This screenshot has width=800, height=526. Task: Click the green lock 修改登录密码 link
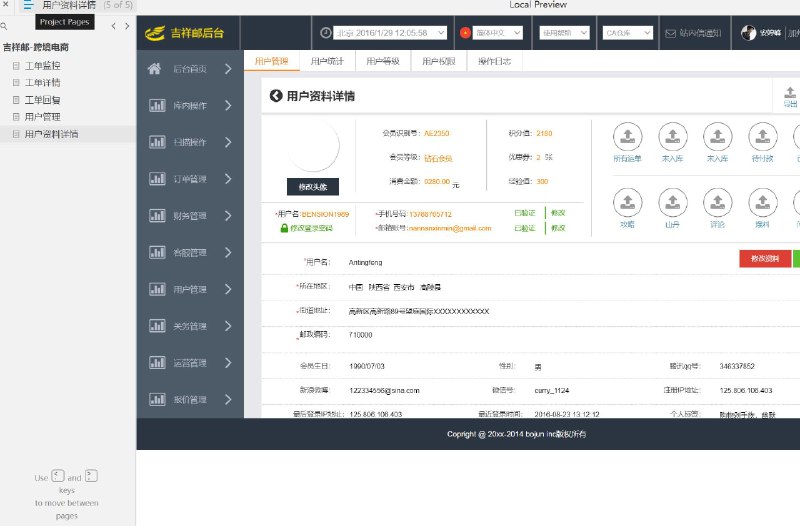pyautogui.click(x=307, y=228)
